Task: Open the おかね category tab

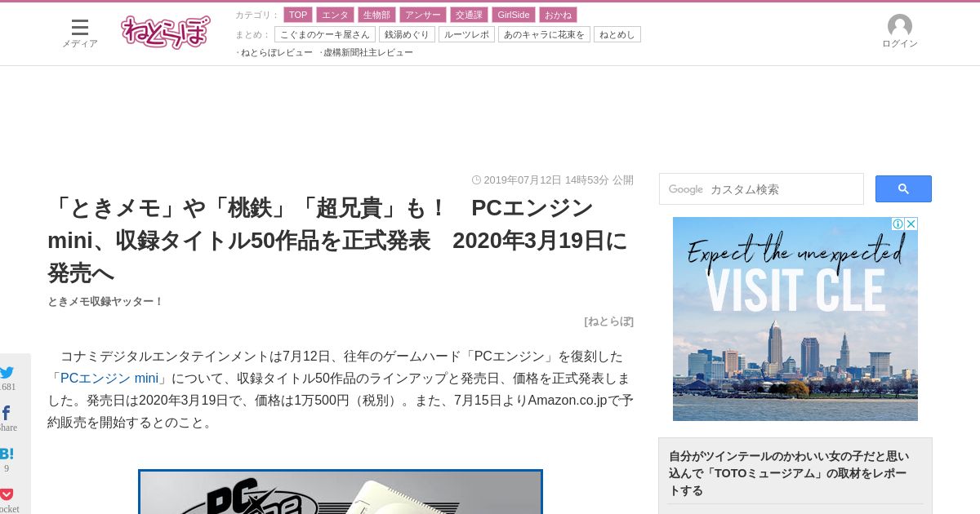Action: click(x=558, y=15)
